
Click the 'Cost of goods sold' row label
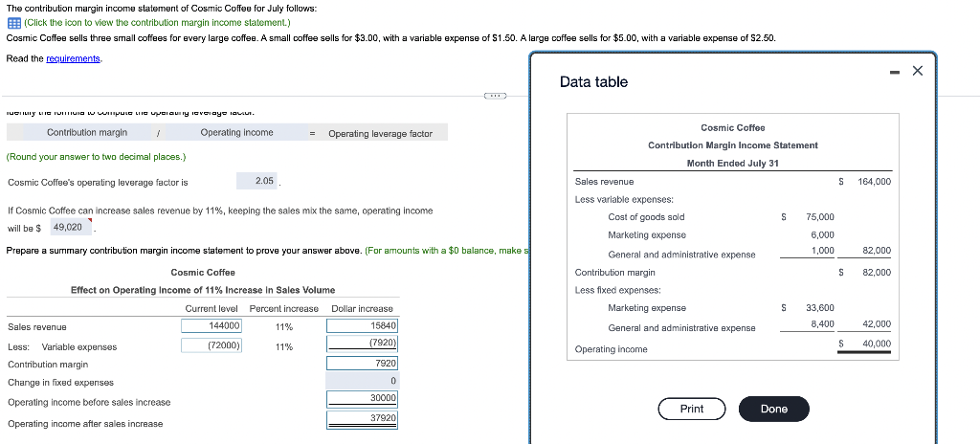[646, 217]
